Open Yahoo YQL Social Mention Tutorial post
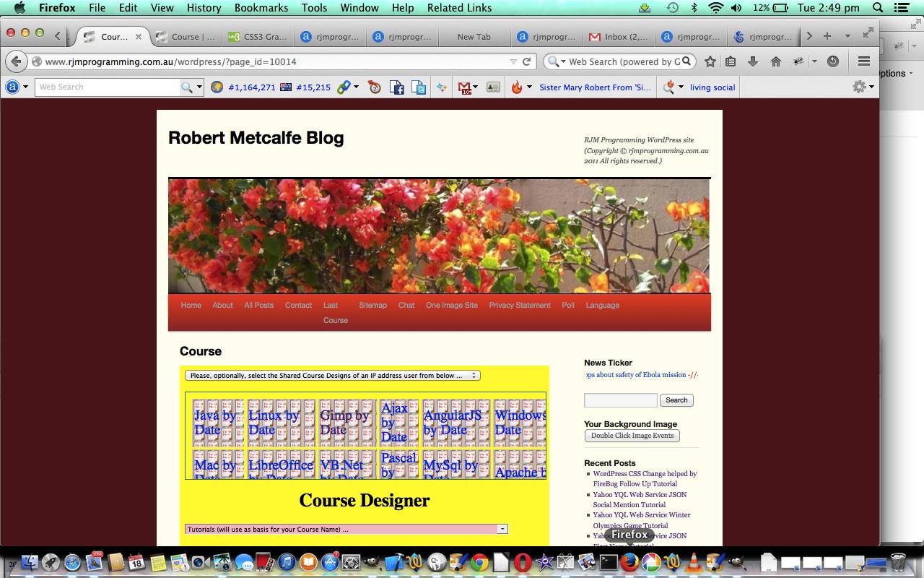Viewport: 924px width, 578px height. point(640,499)
